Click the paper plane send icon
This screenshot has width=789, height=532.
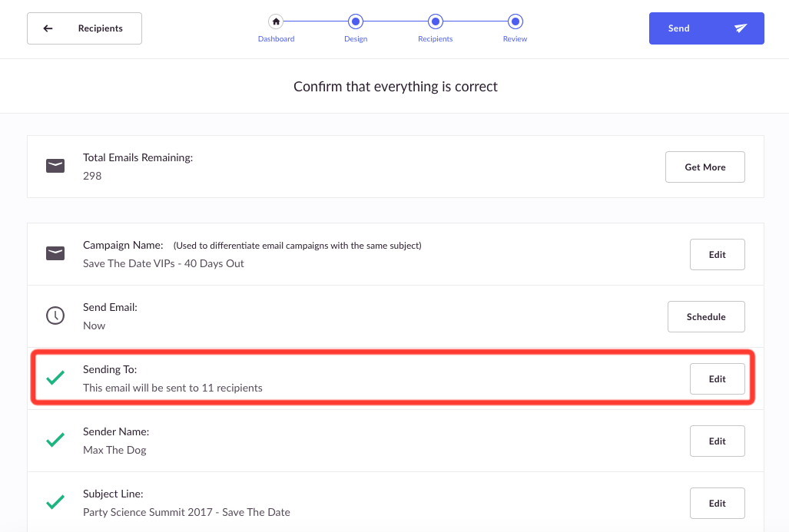tap(740, 28)
